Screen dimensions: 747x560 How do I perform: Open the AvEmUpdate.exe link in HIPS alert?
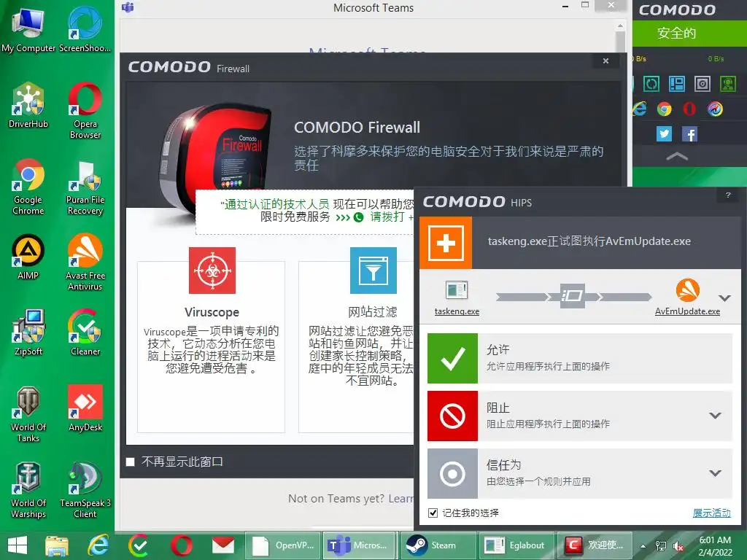tap(687, 311)
